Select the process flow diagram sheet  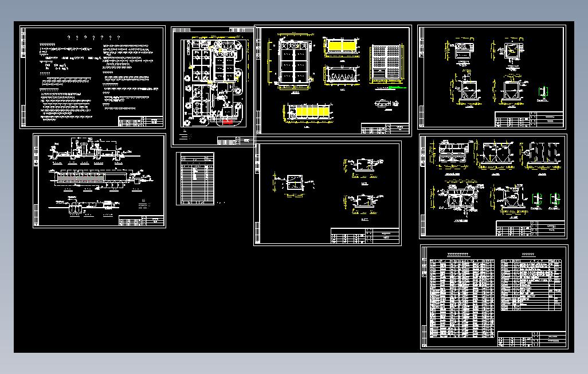coord(99,181)
